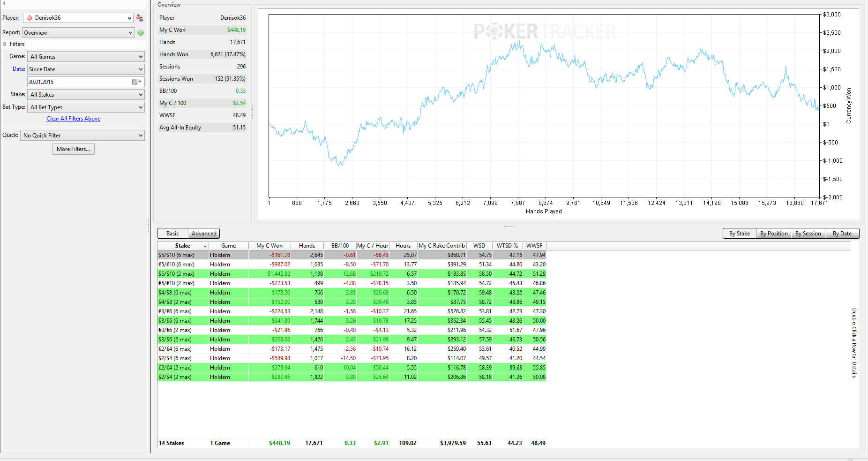This screenshot has width=868, height=461.
Task: Sort by the WWSF column header
Action: pyautogui.click(x=534, y=246)
